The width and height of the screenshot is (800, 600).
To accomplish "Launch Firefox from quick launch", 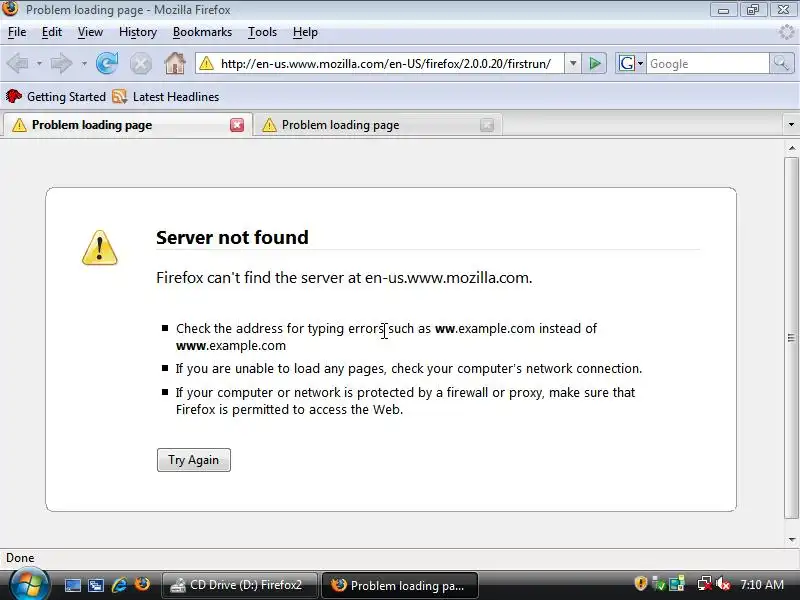I will [142, 585].
